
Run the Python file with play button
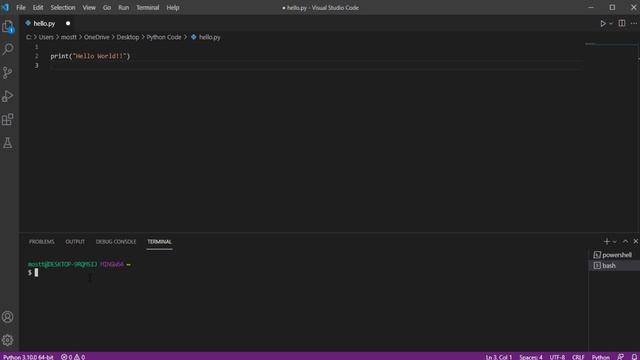[x=603, y=24]
